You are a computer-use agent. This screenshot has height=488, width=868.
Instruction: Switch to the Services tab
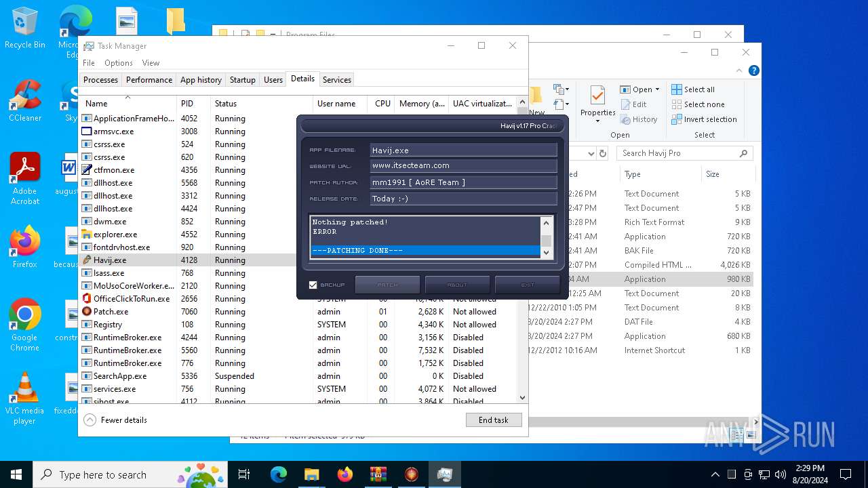click(x=337, y=80)
